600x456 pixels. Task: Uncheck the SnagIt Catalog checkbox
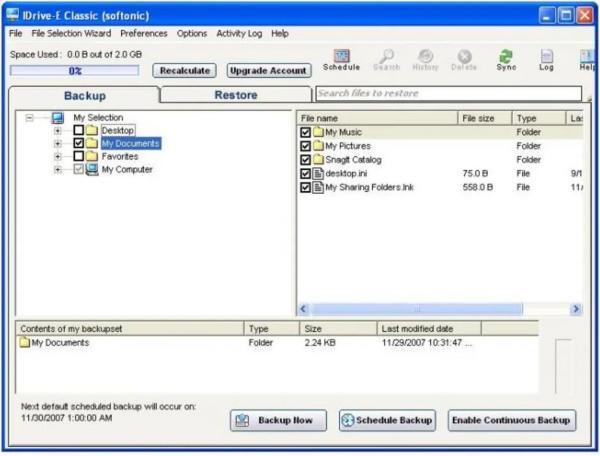click(x=305, y=160)
